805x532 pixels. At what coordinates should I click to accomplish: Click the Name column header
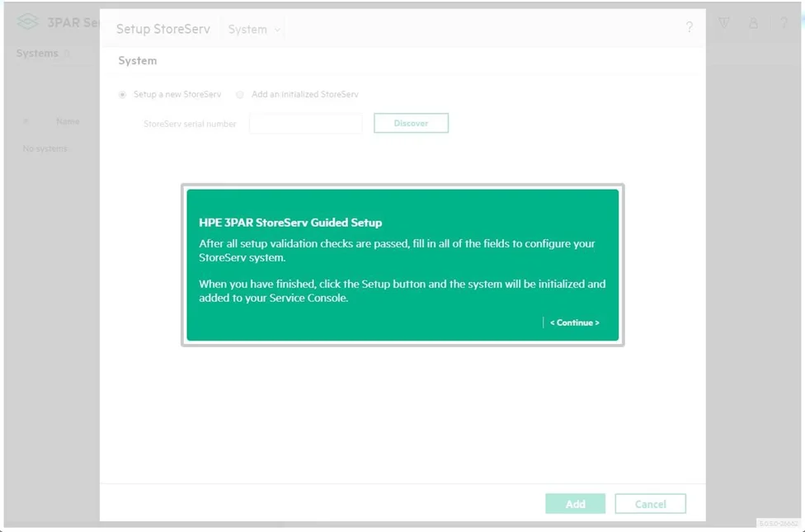tap(68, 122)
